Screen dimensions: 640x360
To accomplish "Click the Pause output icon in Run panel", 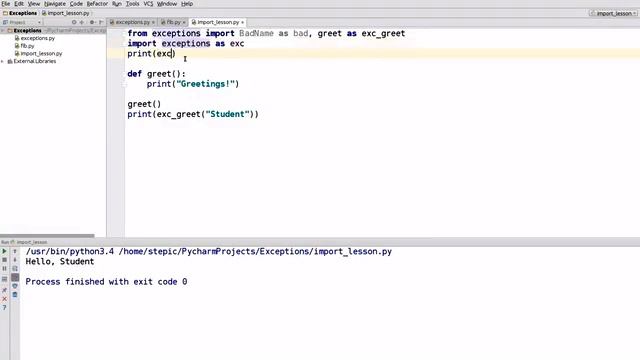I will click(4, 269).
